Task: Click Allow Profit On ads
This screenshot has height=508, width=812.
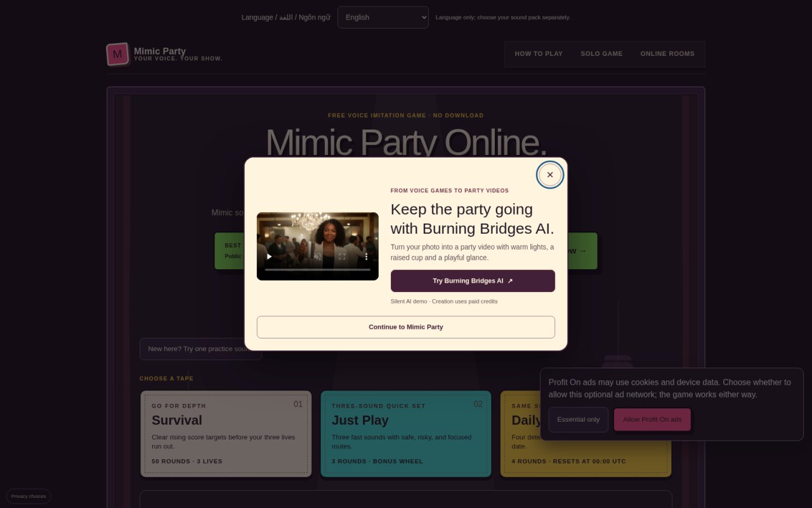Action: tap(652, 420)
